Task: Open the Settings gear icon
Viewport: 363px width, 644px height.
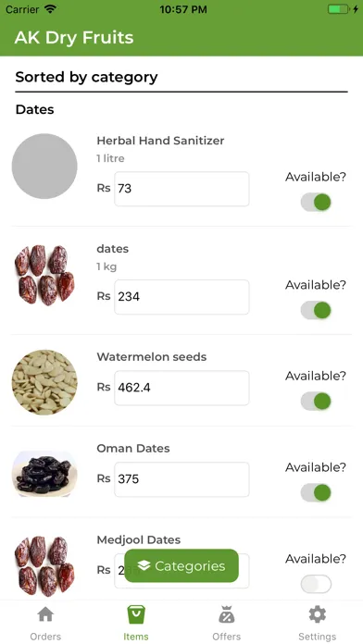Action: (x=318, y=614)
